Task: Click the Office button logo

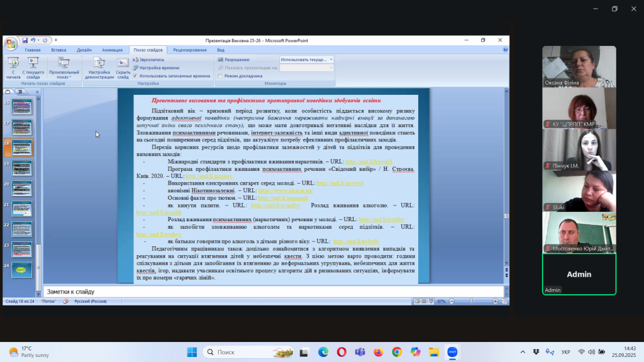Action: pyautogui.click(x=11, y=43)
